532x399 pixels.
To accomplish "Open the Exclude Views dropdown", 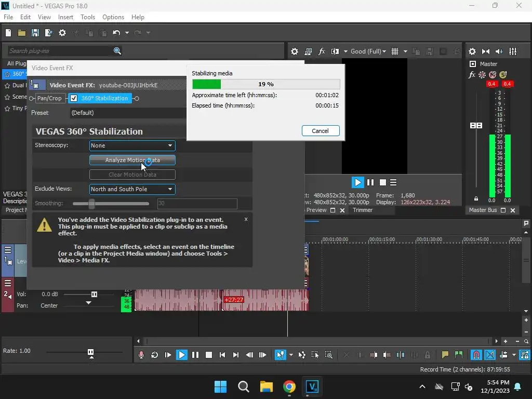I will [132, 189].
